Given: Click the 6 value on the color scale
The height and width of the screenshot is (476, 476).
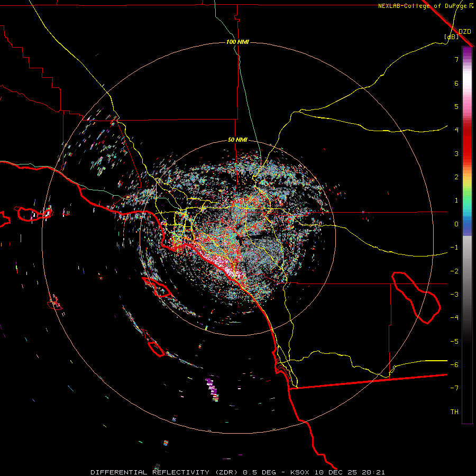Looking at the screenshot, I should (456, 83).
